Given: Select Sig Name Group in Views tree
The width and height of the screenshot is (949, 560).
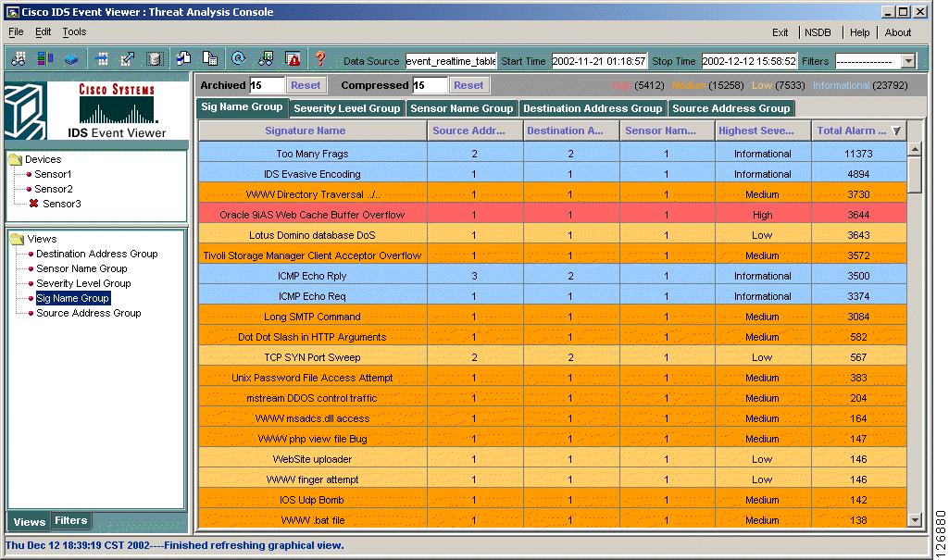Looking at the screenshot, I should tap(72, 298).
